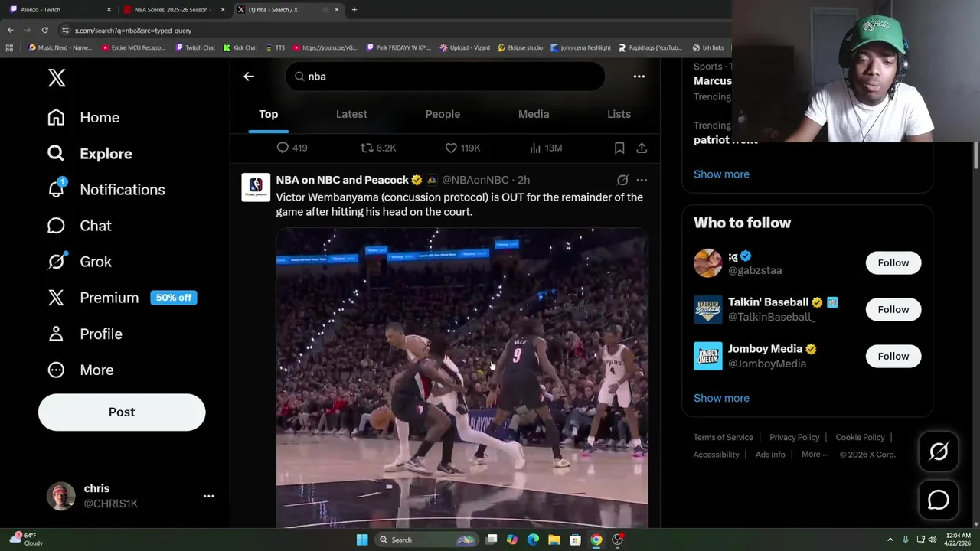Go to Profile in the sidebar
Viewport: 980px width, 551px height.
[84, 334]
